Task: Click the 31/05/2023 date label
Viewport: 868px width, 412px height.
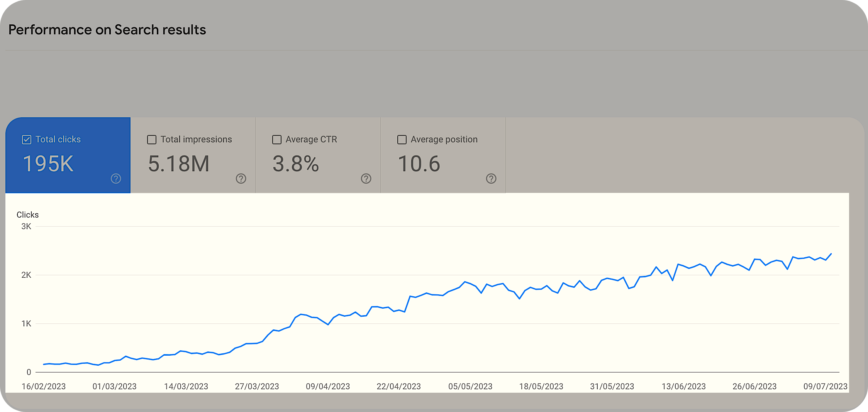Action: click(x=612, y=387)
